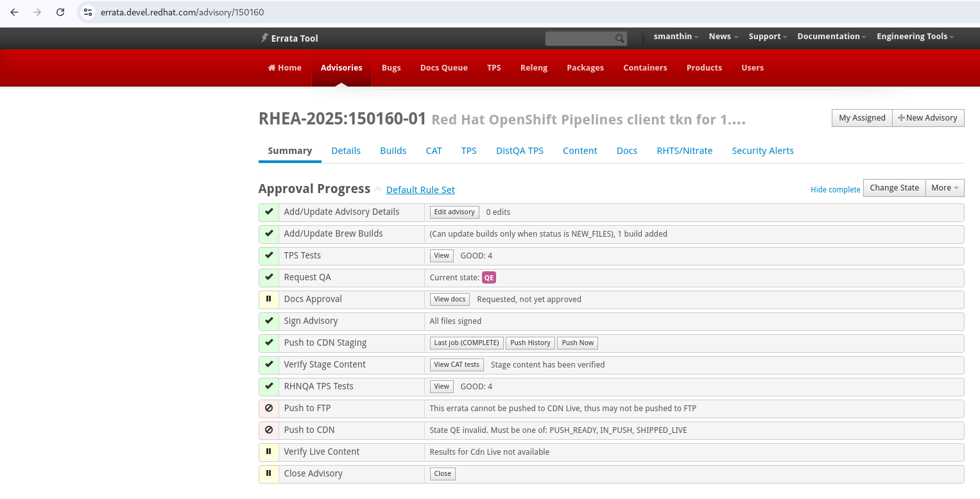Switch to the Content tab
This screenshot has height=499, width=980.
(580, 151)
